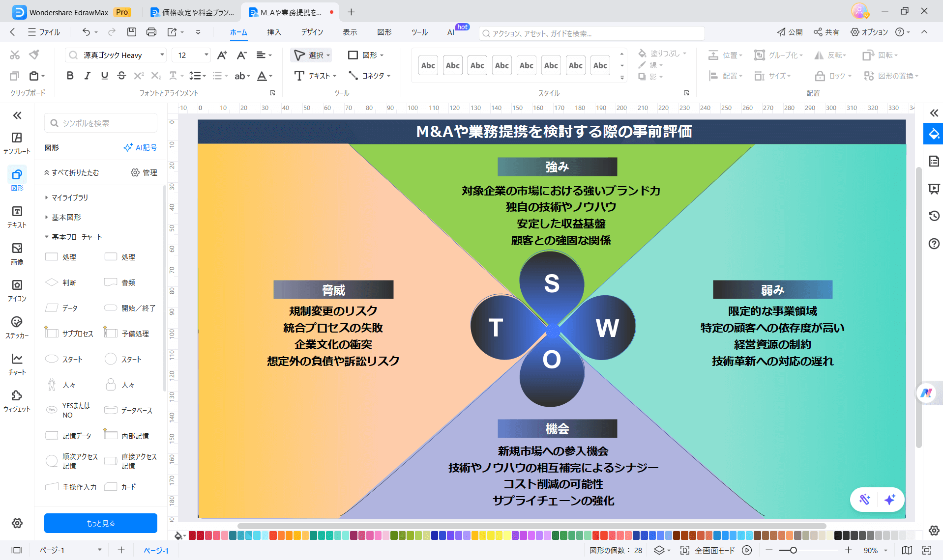This screenshot has width=943, height=560.
Task: Toggle italic formatting
Action: pos(87,76)
